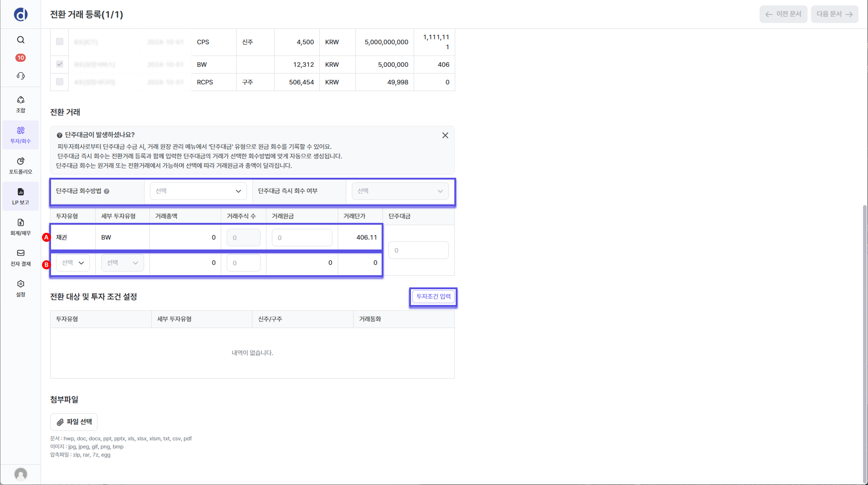Open the 조합 sidebar menu
Screen dimensions: 868x485
tap(21, 104)
